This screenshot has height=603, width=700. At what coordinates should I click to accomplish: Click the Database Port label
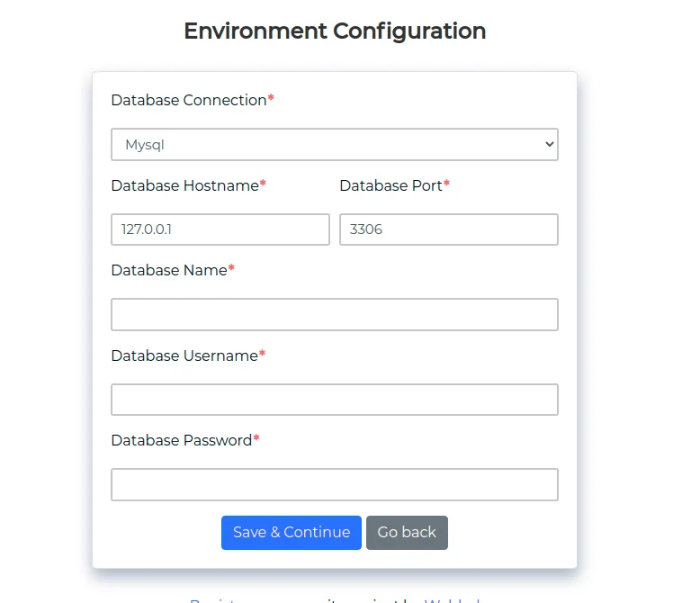390,185
